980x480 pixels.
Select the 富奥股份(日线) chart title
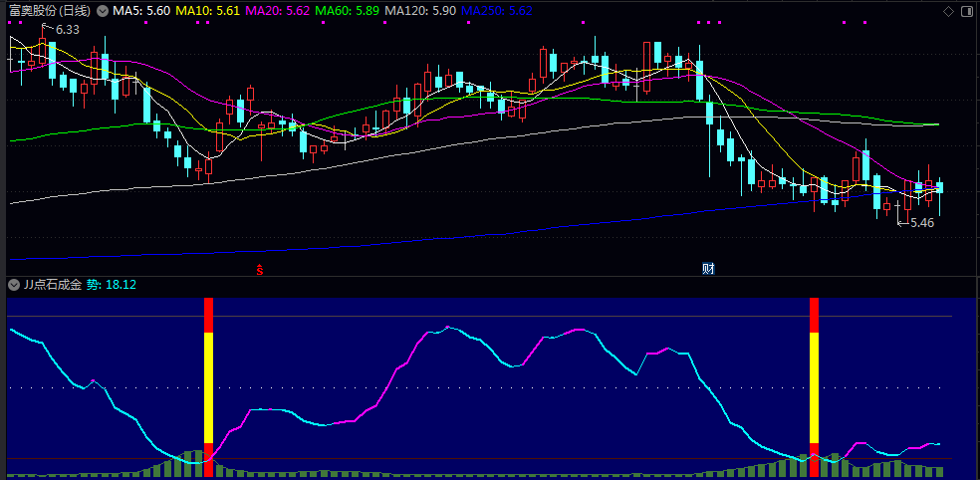tap(50, 11)
